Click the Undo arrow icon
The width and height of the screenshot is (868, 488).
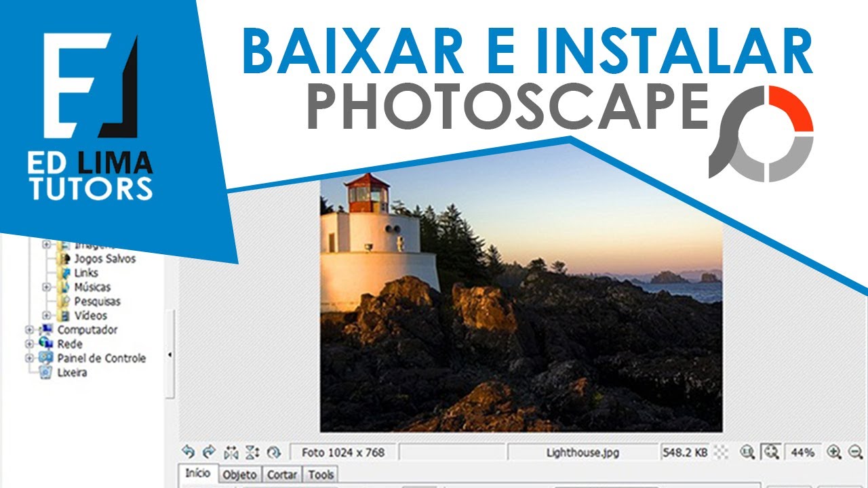(x=189, y=452)
